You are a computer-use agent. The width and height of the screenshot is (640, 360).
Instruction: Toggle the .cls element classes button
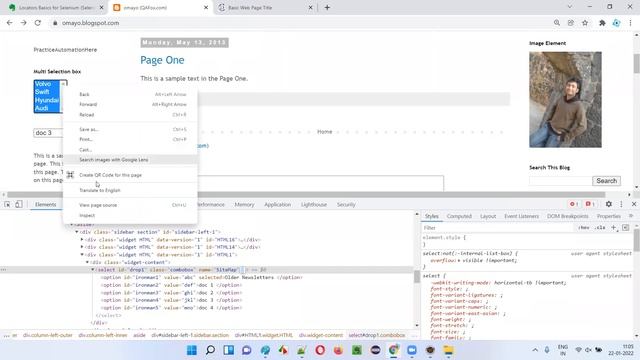point(600,227)
